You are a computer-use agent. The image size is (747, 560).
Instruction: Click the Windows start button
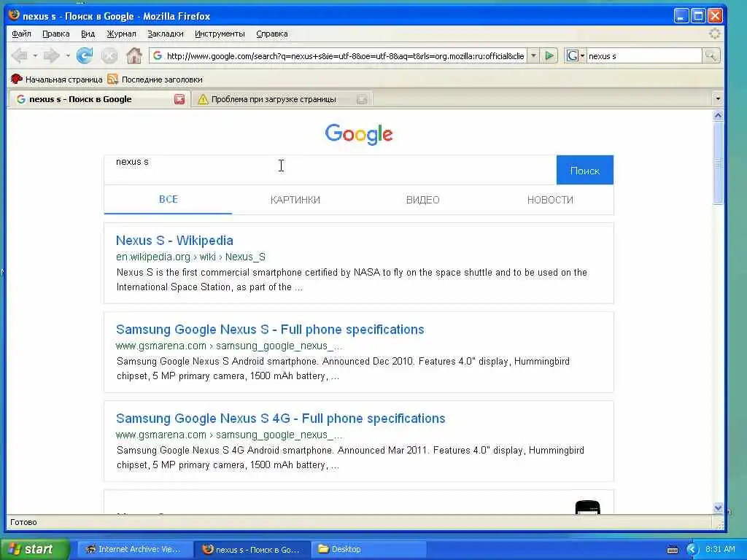[x=34, y=549]
